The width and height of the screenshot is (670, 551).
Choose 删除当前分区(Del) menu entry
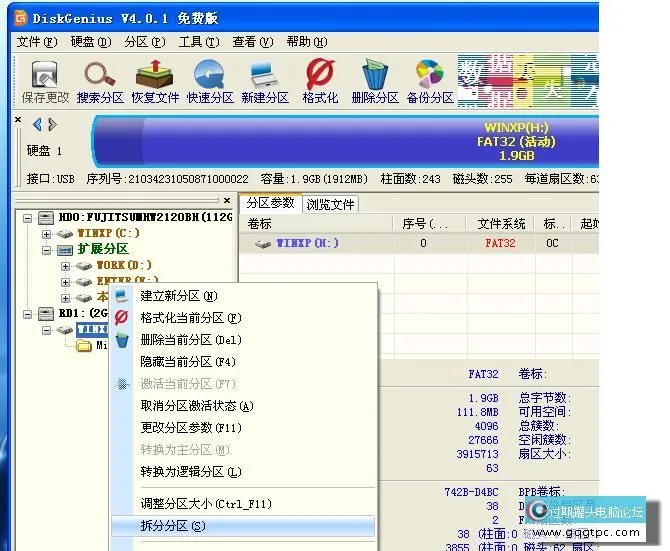(x=244, y=340)
